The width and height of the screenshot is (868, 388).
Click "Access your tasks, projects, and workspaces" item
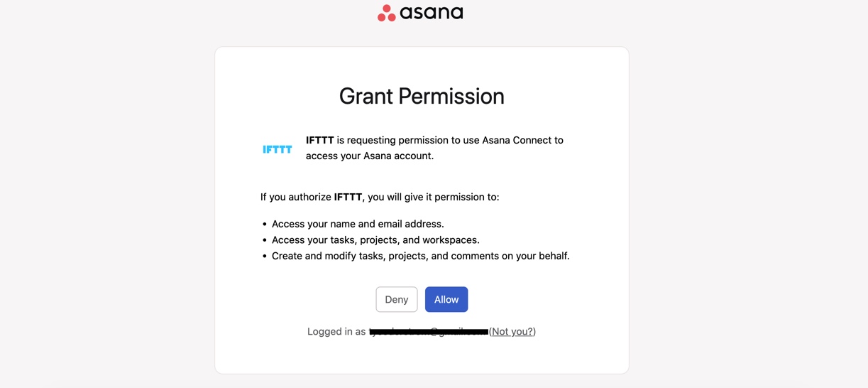click(x=375, y=239)
